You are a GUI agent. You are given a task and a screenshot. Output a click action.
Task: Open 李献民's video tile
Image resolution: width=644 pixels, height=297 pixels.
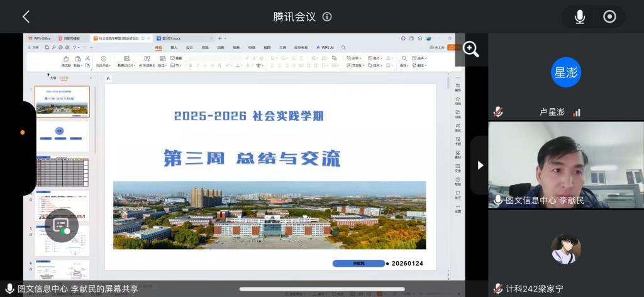click(x=566, y=165)
